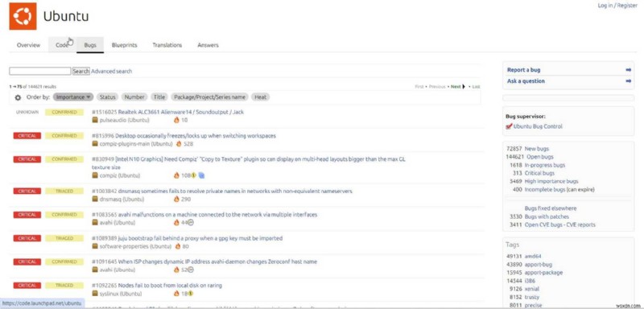Click the Next page arrow icon

[464, 87]
